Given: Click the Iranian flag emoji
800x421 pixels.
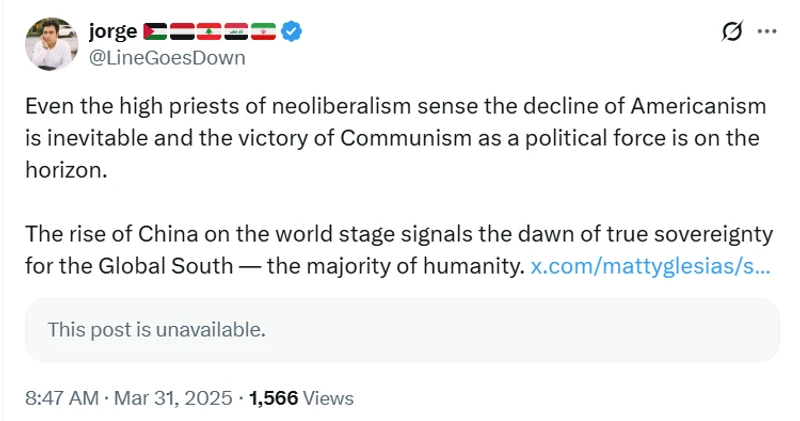Looking at the screenshot, I should [x=262, y=32].
